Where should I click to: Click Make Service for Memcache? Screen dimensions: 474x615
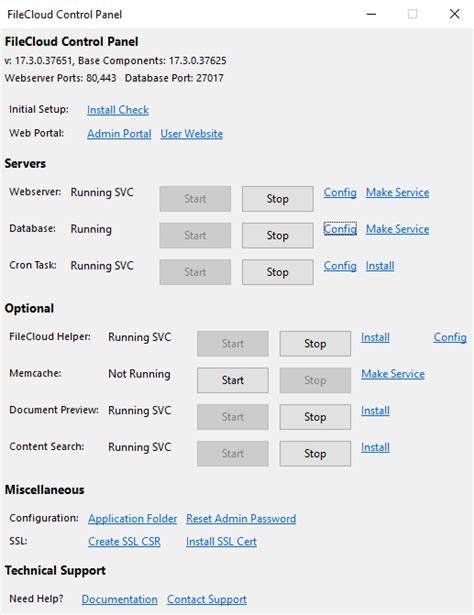(393, 374)
